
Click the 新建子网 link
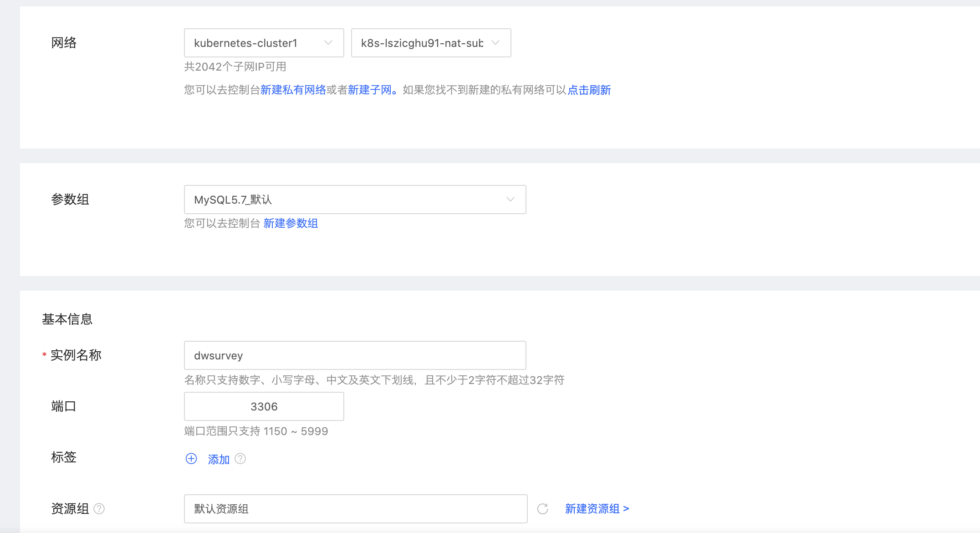[370, 90]
